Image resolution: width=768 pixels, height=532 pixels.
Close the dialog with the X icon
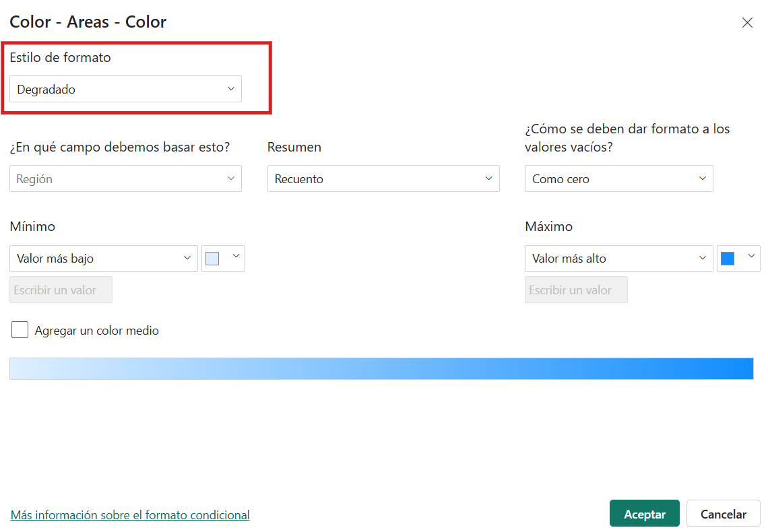[x=747, y=23]
